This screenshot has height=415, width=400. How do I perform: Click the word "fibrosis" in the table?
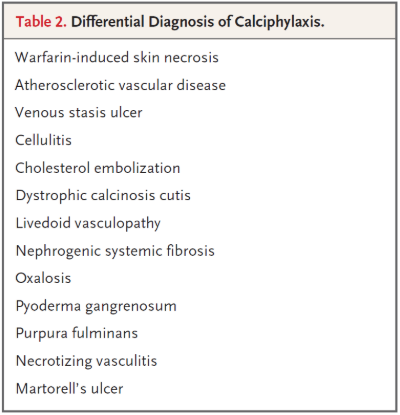[x=190, y=251]
